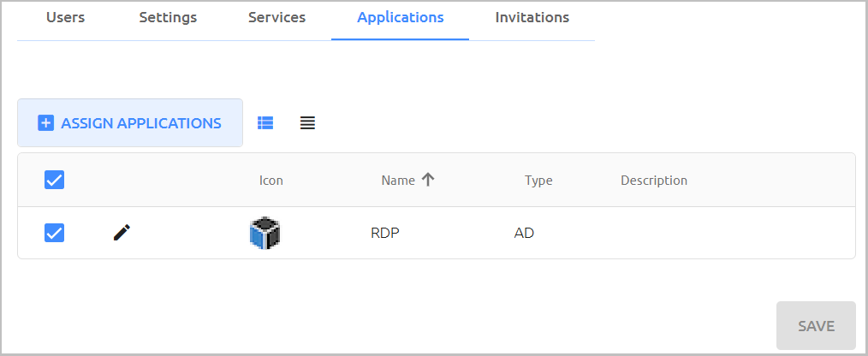Toggle the select-all checkbox in header
Screen dimensions: 868x356
coord(54,180)
